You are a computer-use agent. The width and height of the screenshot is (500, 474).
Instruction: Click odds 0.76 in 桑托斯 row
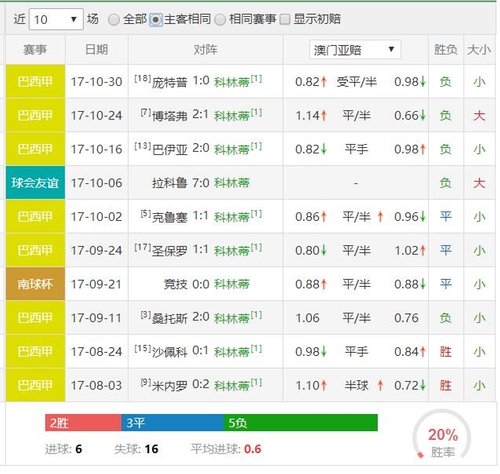tap(406, 318)
